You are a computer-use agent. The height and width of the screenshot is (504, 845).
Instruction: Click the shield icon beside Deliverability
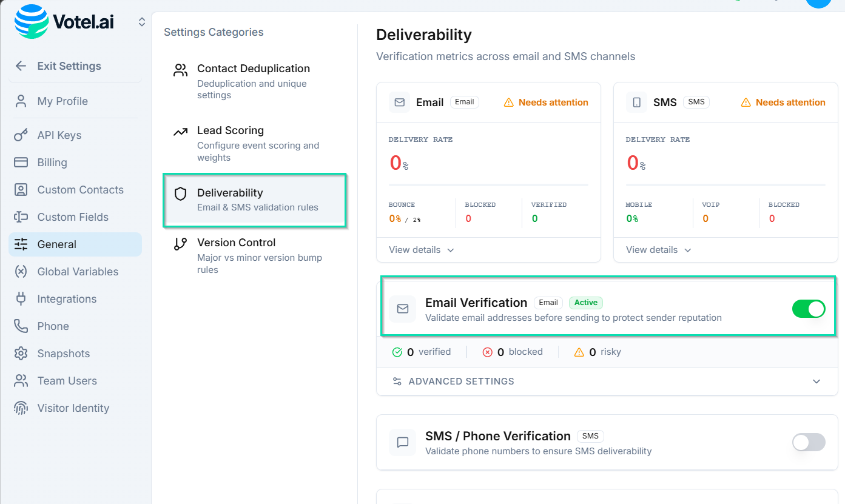click(x=180, y=194)
